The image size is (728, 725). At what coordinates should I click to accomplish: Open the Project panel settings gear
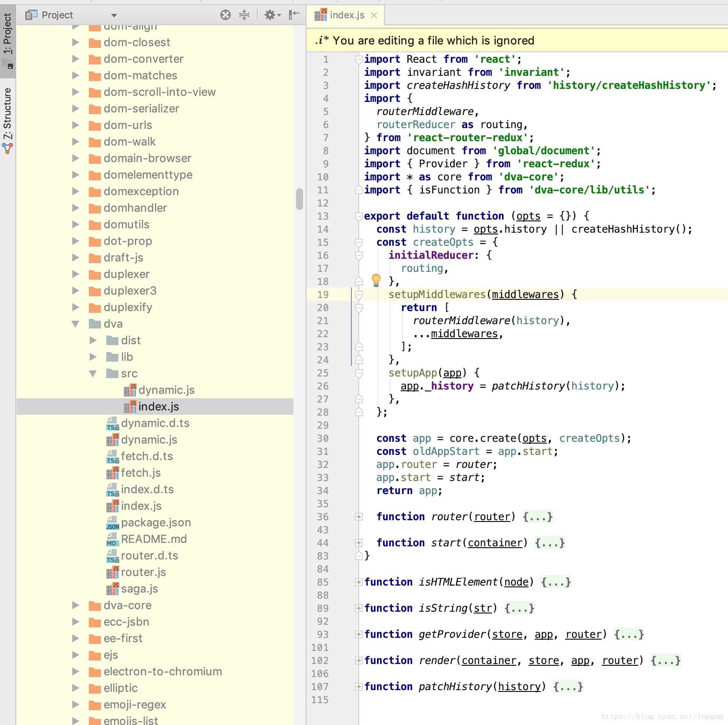pos(273,15)
